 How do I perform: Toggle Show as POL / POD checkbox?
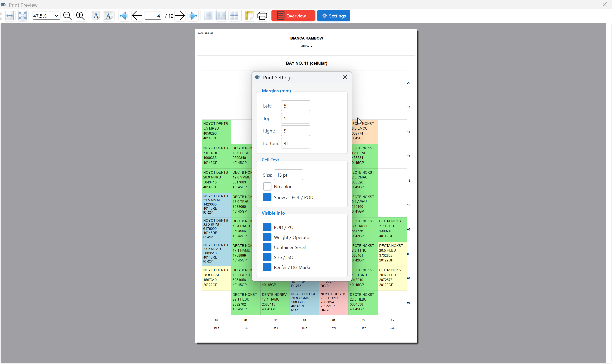click(267, 197)
